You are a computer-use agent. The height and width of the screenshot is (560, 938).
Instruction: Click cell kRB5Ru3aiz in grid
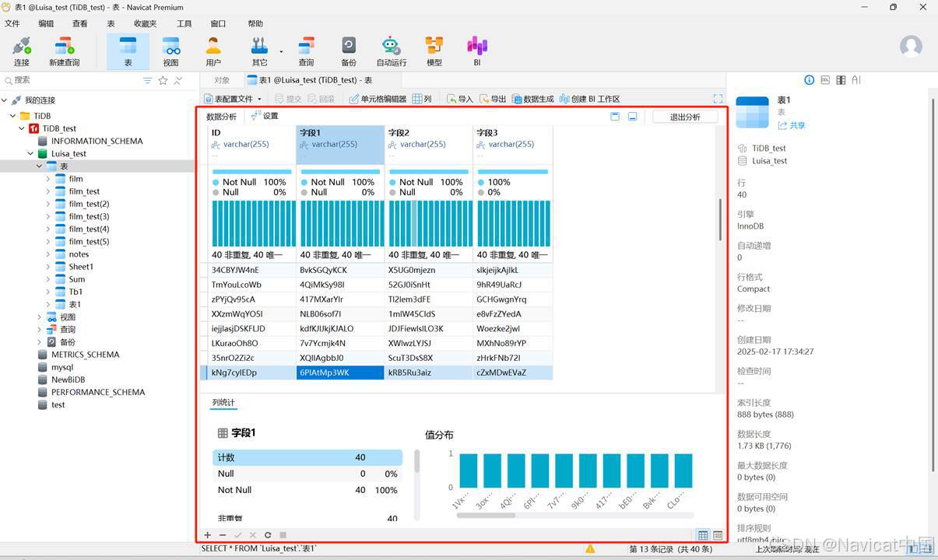[x=429, y=373]
